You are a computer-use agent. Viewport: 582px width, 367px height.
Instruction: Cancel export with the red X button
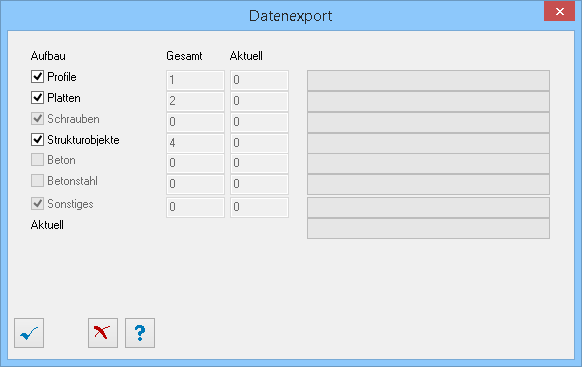103,333
